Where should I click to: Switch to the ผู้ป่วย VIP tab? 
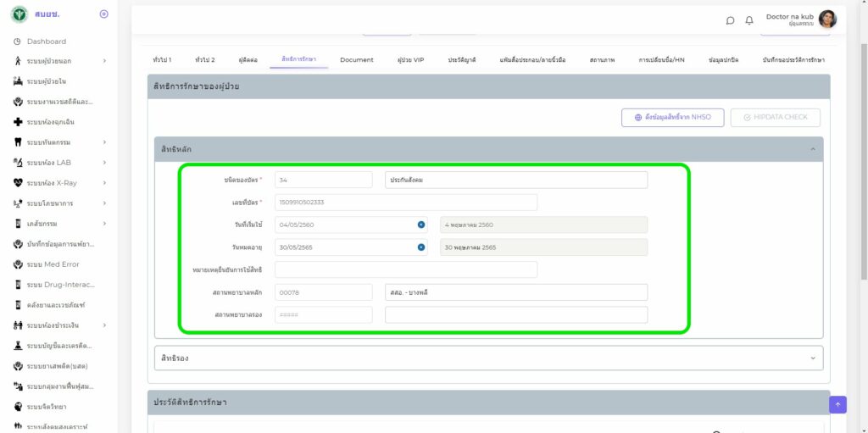(x=410, y=60)
